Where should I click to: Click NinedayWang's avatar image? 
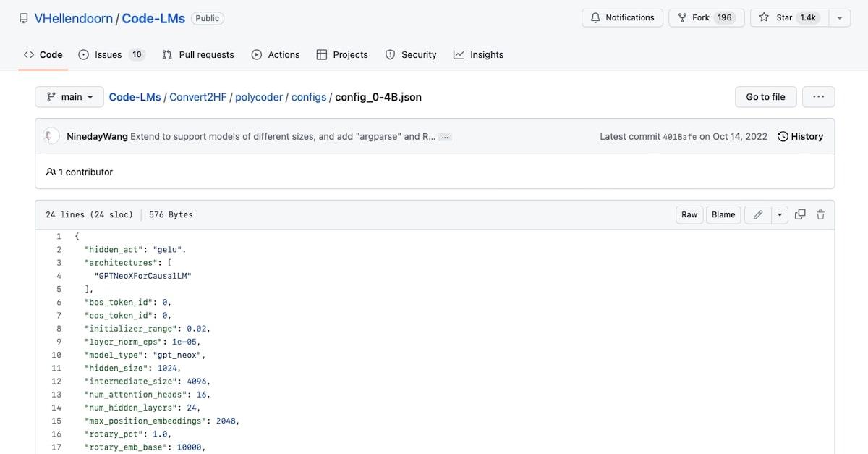(x=51, y=136)
